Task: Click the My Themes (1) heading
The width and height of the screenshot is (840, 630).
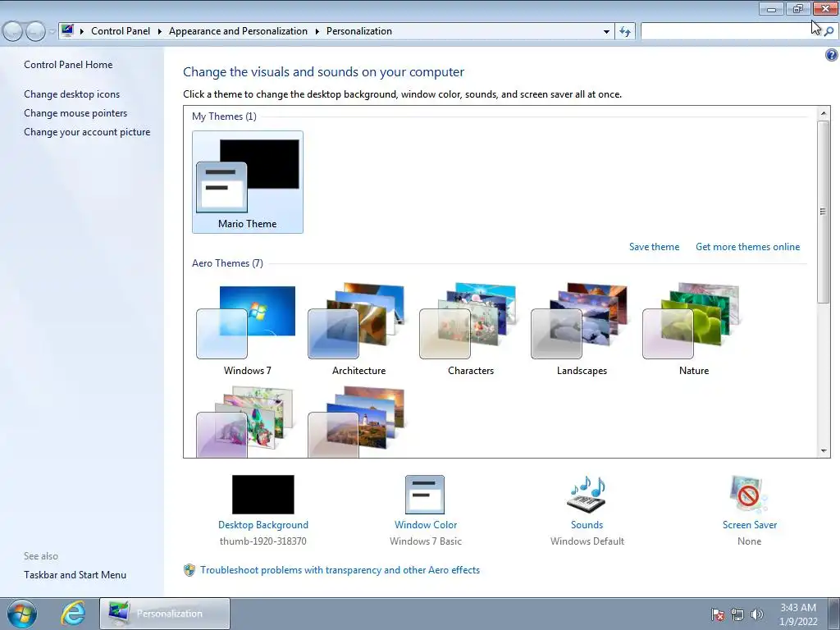Action: [x=224, y=116]
